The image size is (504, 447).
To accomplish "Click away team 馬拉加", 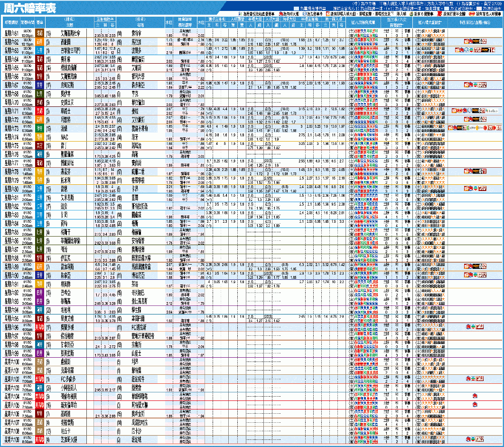I will tap(136, 42).
